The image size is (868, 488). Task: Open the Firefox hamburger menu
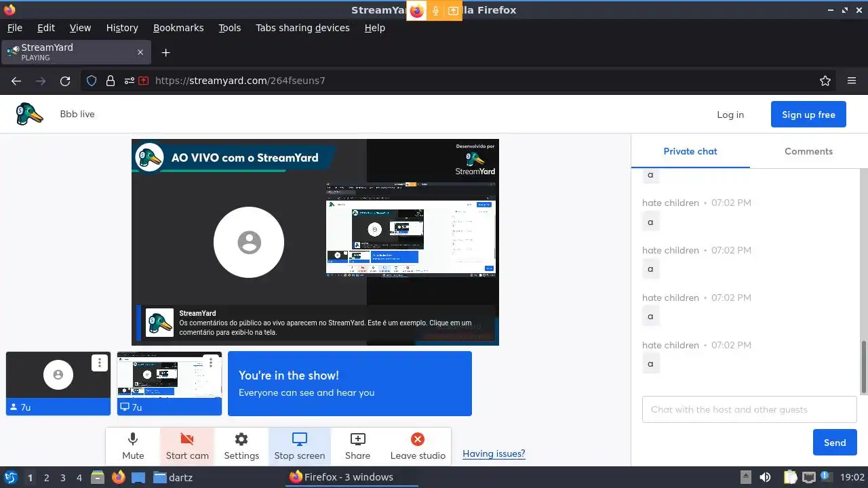852,81
